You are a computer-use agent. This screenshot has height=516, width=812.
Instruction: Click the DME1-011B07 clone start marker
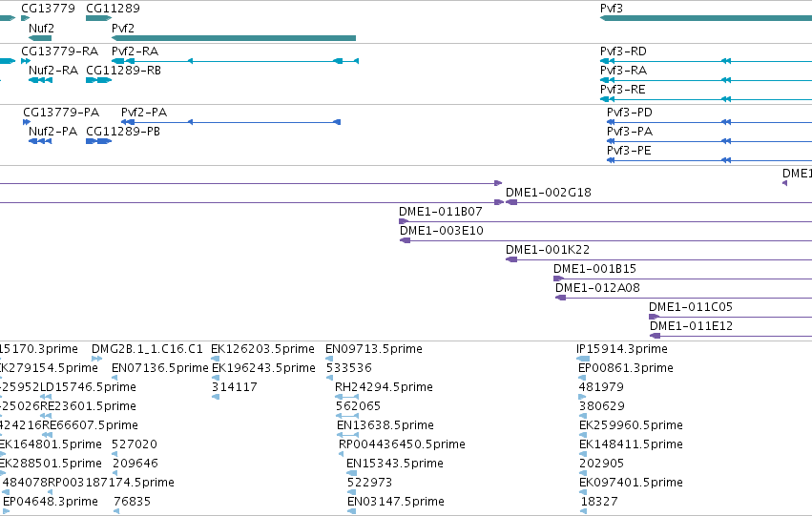tap(404, 221)
